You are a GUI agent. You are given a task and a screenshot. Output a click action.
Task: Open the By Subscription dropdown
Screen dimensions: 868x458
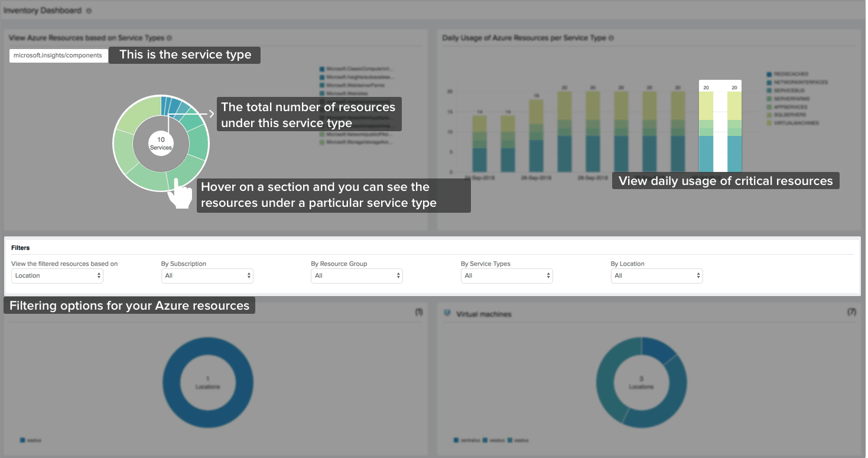click(x=207, y=275)
